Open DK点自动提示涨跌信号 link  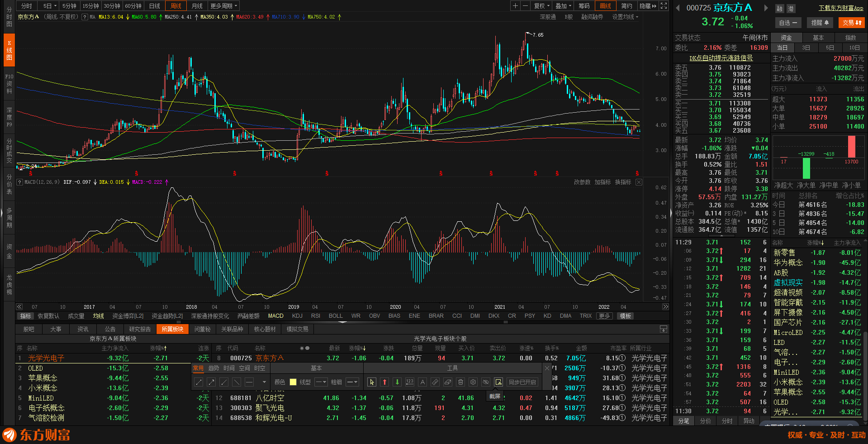[x=721, y=58]
